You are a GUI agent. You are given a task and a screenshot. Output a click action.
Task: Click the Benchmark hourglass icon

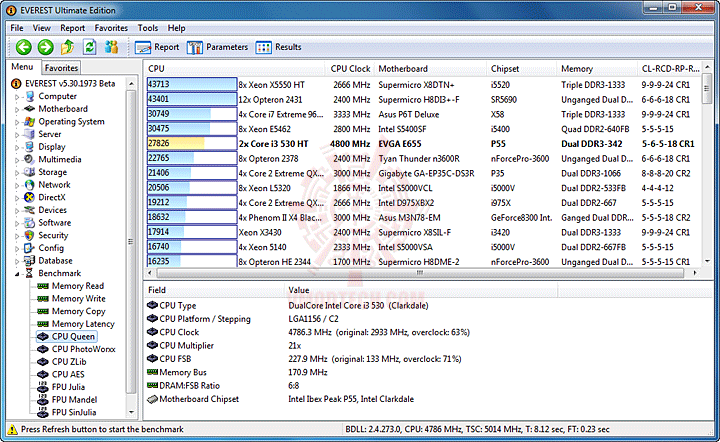[29, 273]
